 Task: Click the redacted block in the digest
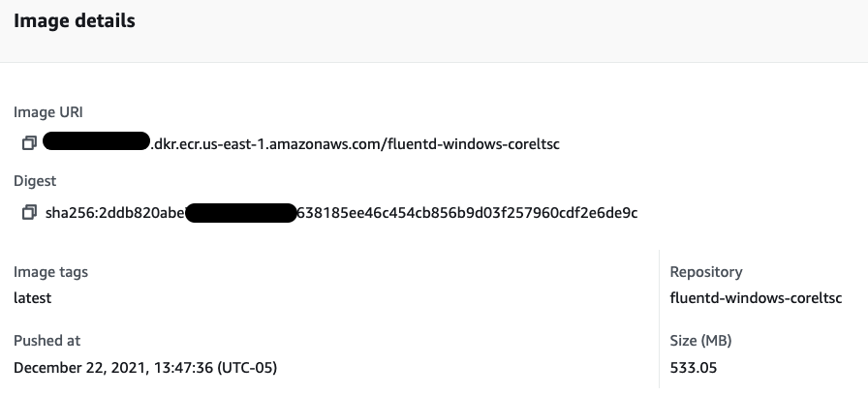[x=240, y=213]
